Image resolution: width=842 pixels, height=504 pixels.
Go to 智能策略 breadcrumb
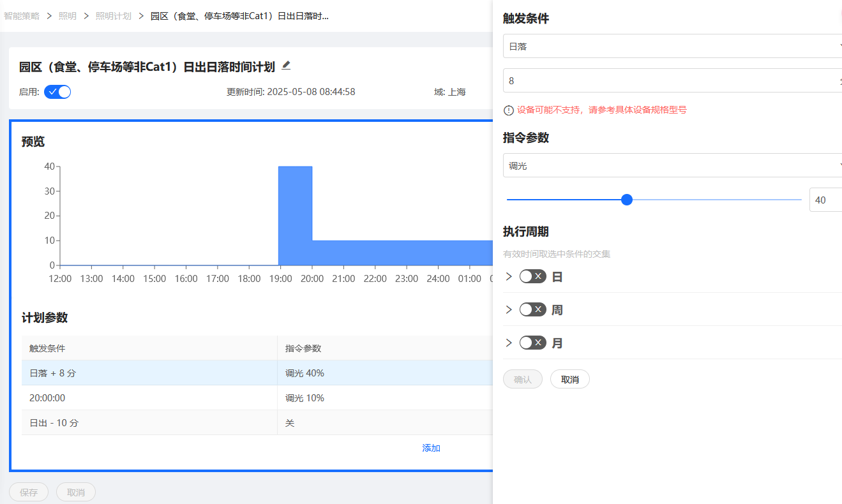(x=22, y=16)
